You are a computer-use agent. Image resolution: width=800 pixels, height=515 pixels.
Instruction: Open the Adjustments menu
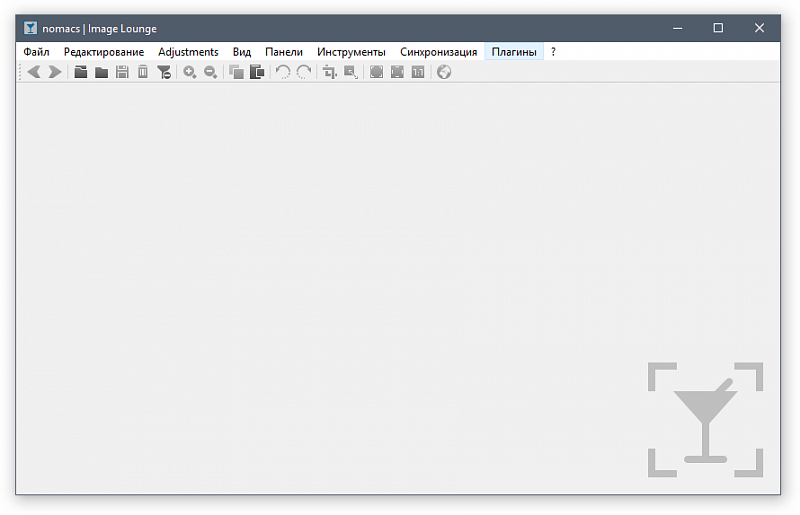188,52
